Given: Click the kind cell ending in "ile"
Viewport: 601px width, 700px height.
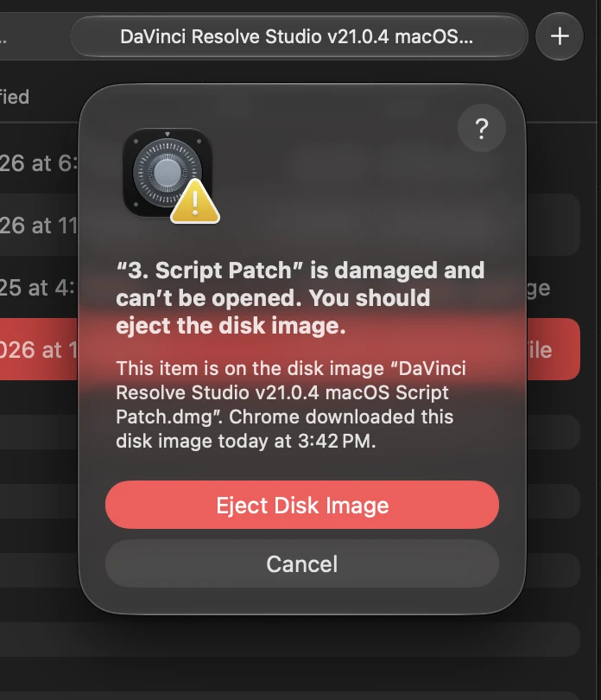Looking at the screenshot, I should 539,349.
